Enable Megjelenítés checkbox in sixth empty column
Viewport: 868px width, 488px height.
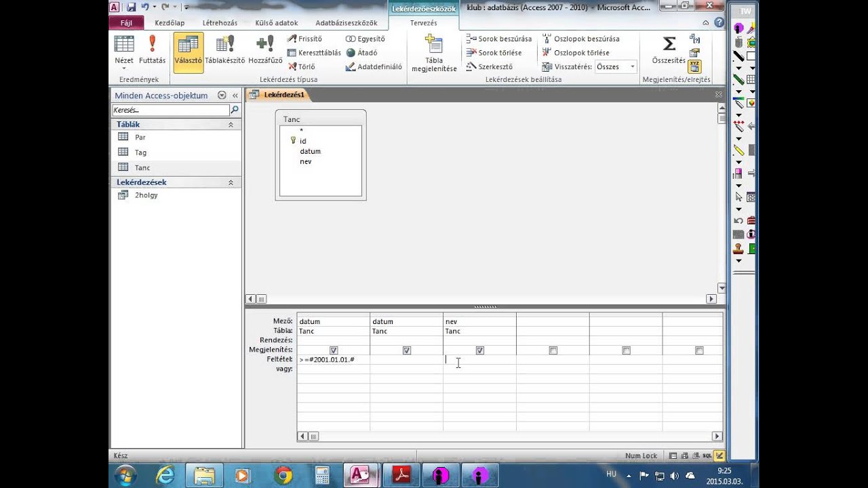(699, 350)
